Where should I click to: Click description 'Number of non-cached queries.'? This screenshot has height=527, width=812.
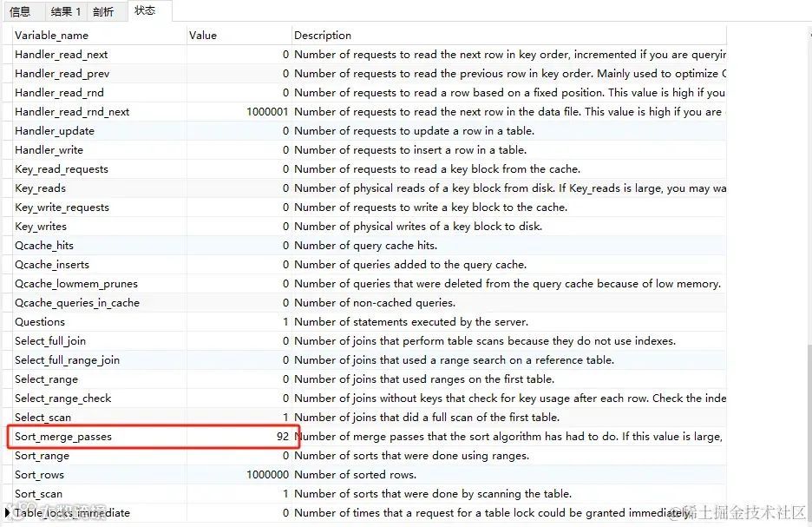(x=375, y=303)
